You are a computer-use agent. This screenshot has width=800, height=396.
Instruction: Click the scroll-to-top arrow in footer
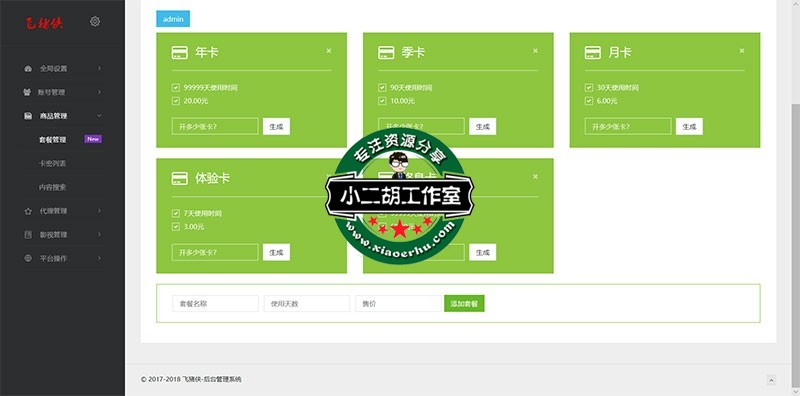tap(771, 380)
